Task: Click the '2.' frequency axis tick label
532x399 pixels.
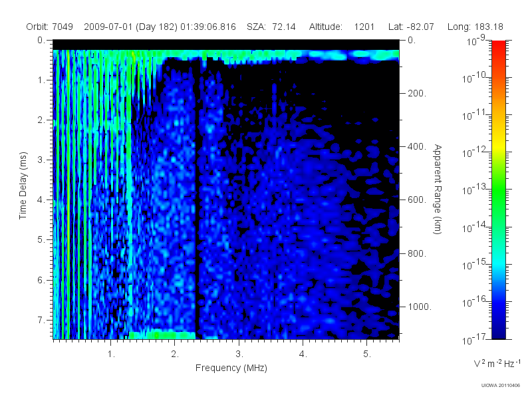Action: (x=175, y=354)
